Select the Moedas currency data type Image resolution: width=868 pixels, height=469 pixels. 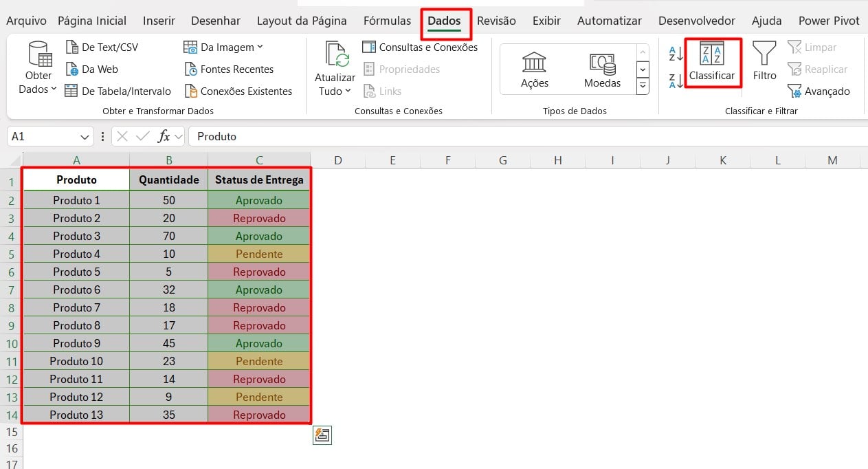tap(602, 70)
